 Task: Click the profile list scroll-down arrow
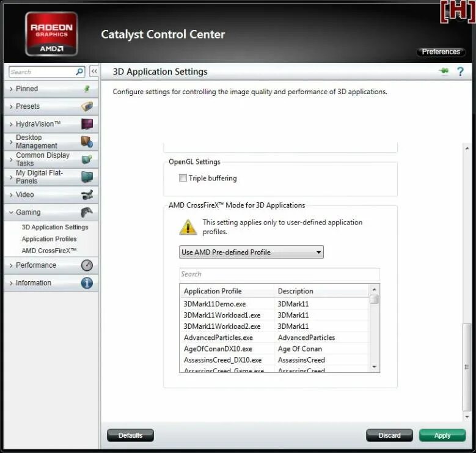374,367
